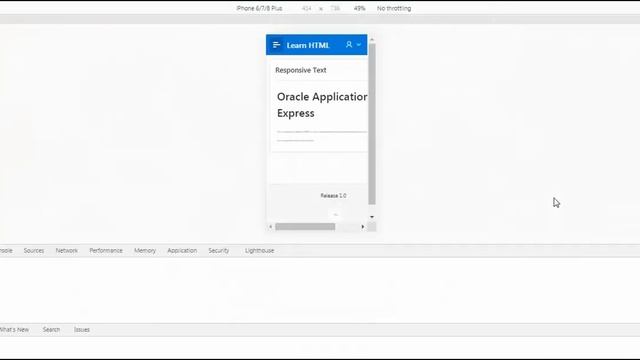Open the Issues drawer tab
The width and height of the screenshot is (640, 360).
(82, 329)
